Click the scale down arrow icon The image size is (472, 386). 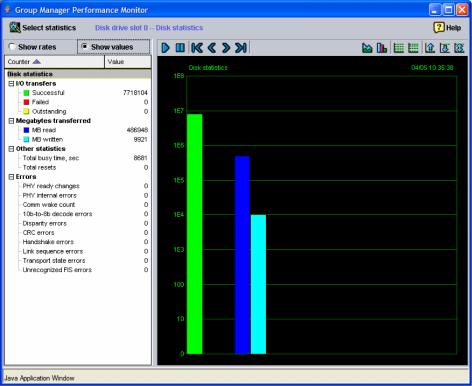coord(445,48)
